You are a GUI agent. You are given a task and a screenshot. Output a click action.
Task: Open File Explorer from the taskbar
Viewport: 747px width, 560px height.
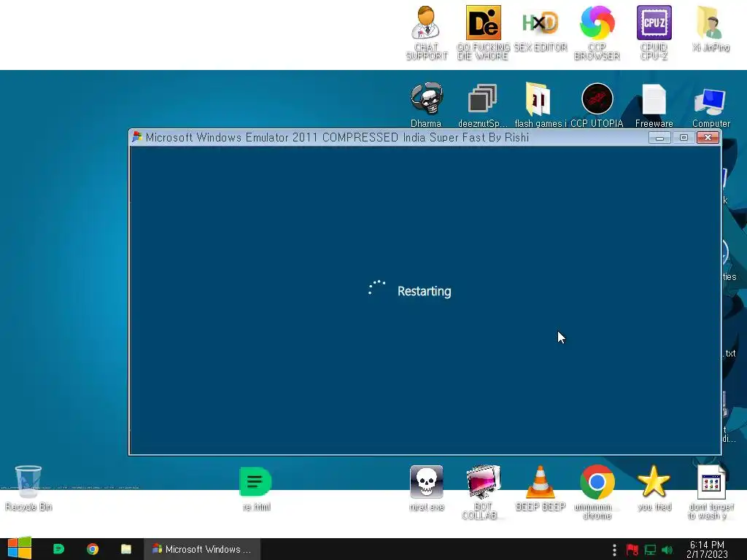[x=125, y=549]
